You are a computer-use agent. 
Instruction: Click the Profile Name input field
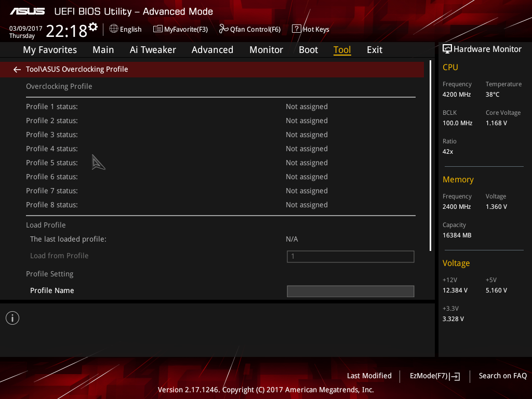(x=351, y=291)
